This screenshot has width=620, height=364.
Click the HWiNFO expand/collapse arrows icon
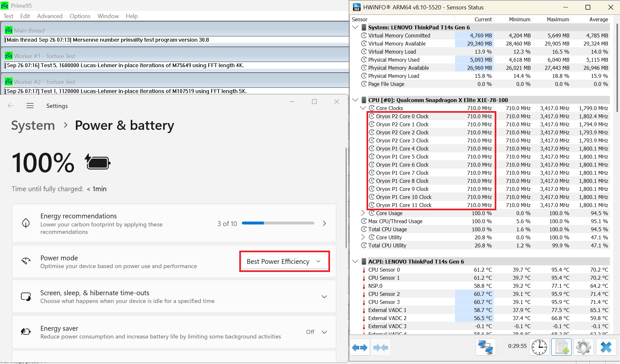coord(359,348)
